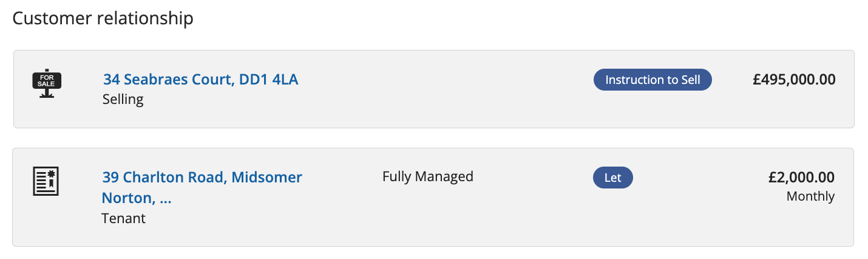Image resolution: width=868 pixels, height=259 pixels.
Task: Select the £495,000.00 price value
Action: tap(794, 79)
